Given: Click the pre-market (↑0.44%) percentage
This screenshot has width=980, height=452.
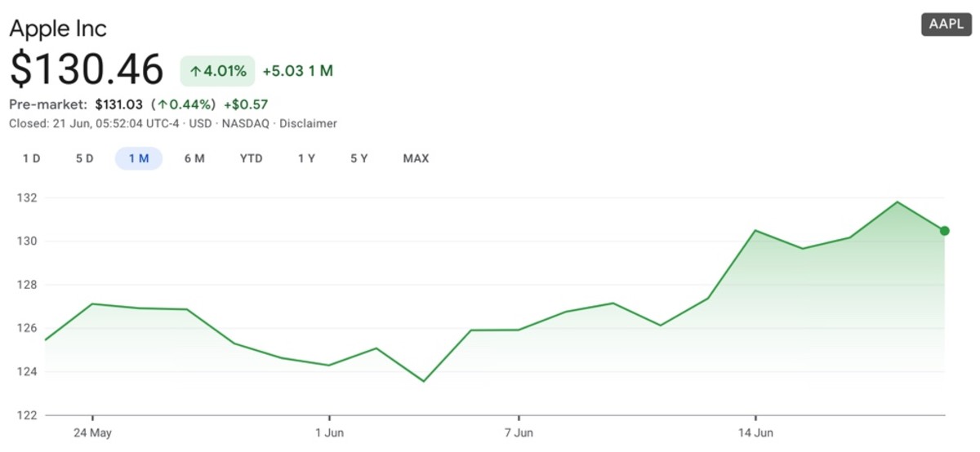Looking at the screenshot, I should (x=184, y=104).
